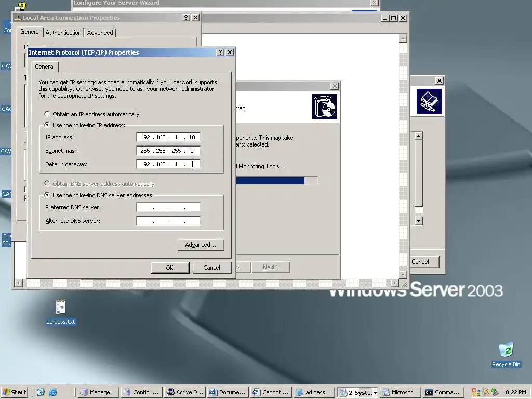Switch to ad pass... taskbar item

314,392
